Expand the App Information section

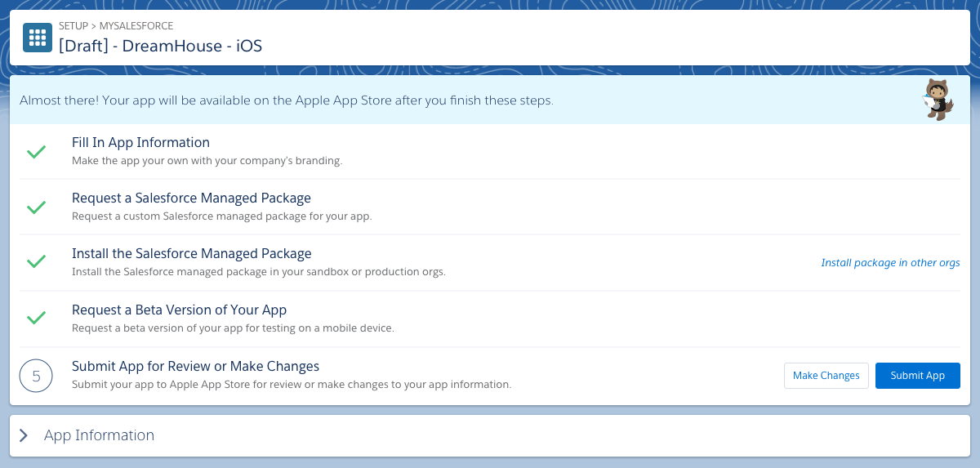pyautogui.click(x=24, y=435)
